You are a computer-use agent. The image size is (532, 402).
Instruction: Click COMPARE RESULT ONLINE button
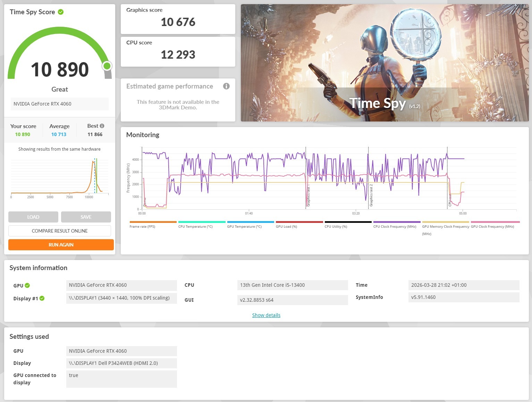pyautogui.click(x=60, y=231)
